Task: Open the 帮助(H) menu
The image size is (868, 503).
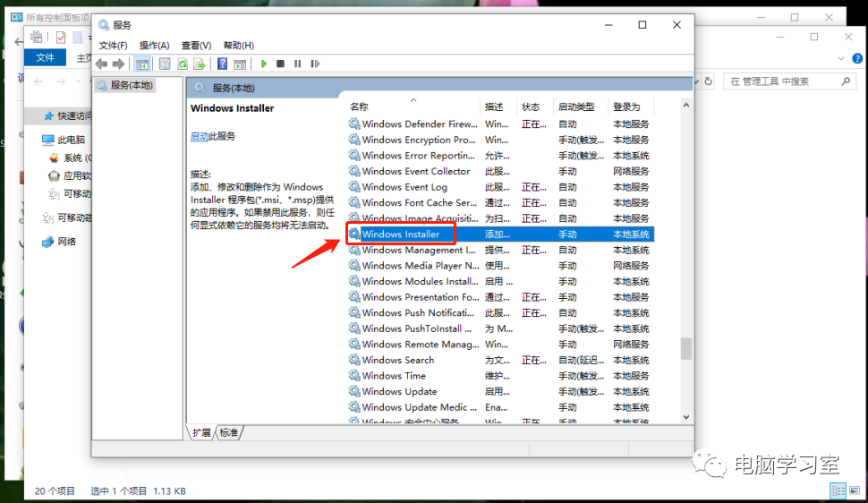Action: (x=239, y=46)
